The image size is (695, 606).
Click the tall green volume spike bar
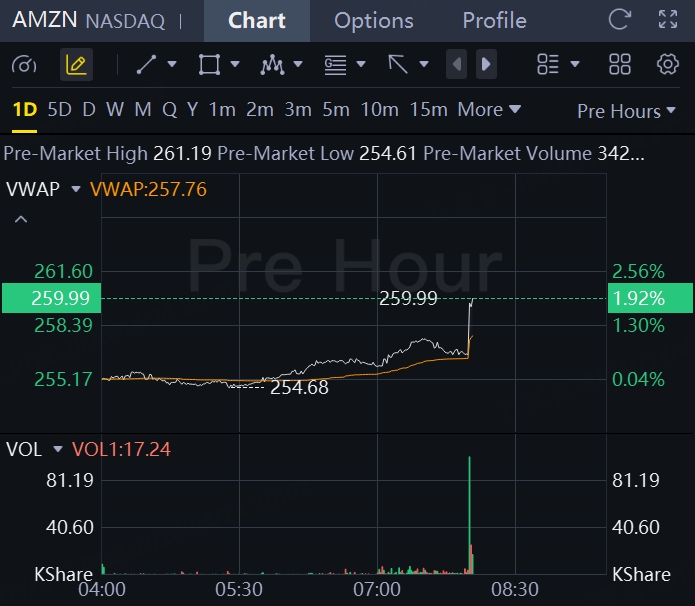click(x=469, y=514)
